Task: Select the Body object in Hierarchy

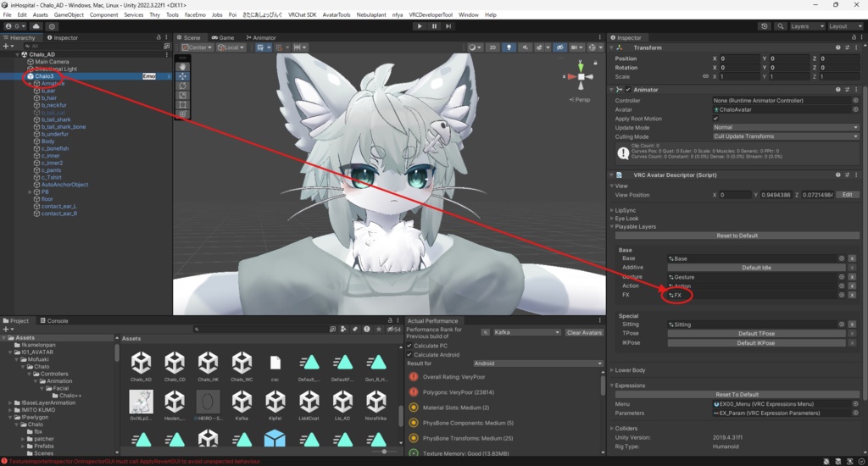Action: [48, 141]
